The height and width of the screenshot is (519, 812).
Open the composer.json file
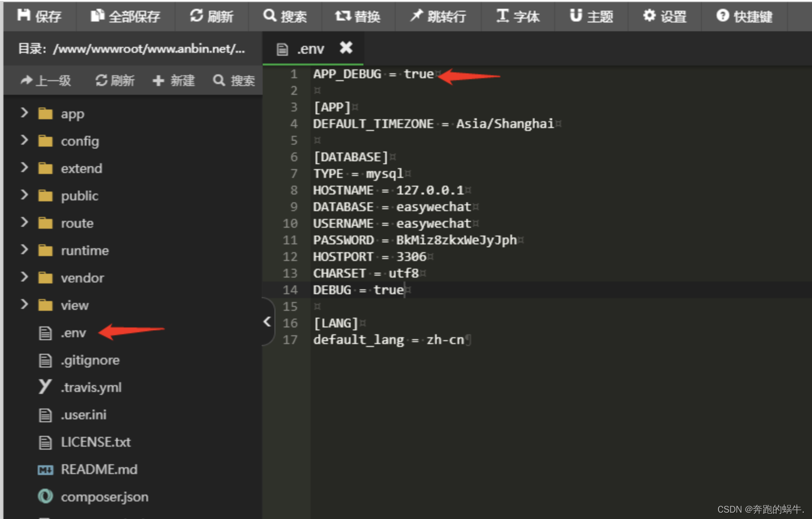(105, 497)
